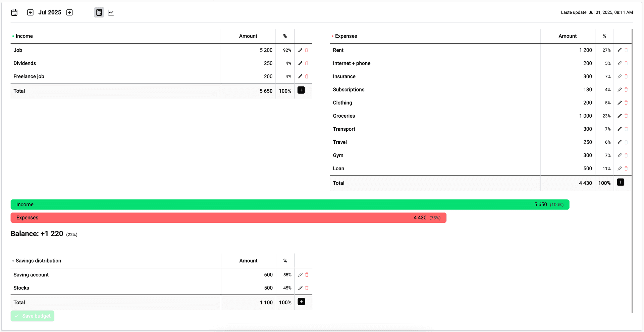Delete the Stocks savings entry
Screen dimensions: 644x332
(x=307, y=287)
